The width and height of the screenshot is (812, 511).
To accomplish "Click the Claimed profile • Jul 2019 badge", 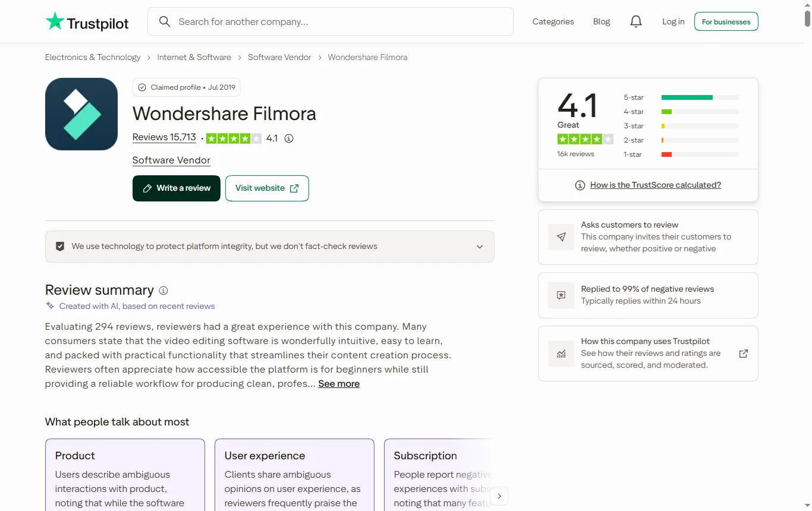I will pos(187,87).
